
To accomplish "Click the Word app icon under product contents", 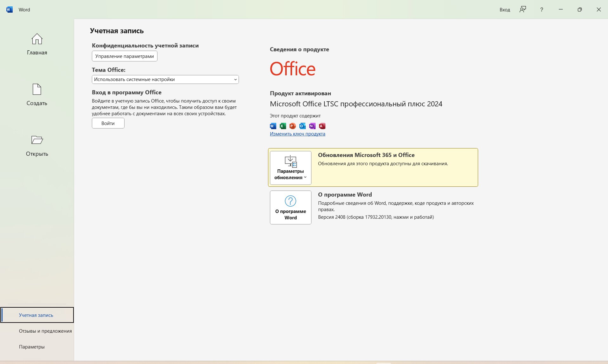I will pyautogui.click(x=273, y=126).
